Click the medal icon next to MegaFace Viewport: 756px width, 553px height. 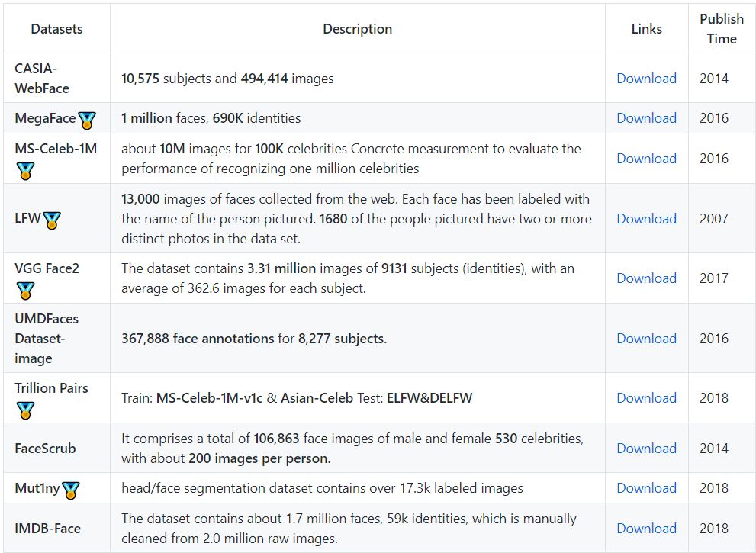point(87,120)
